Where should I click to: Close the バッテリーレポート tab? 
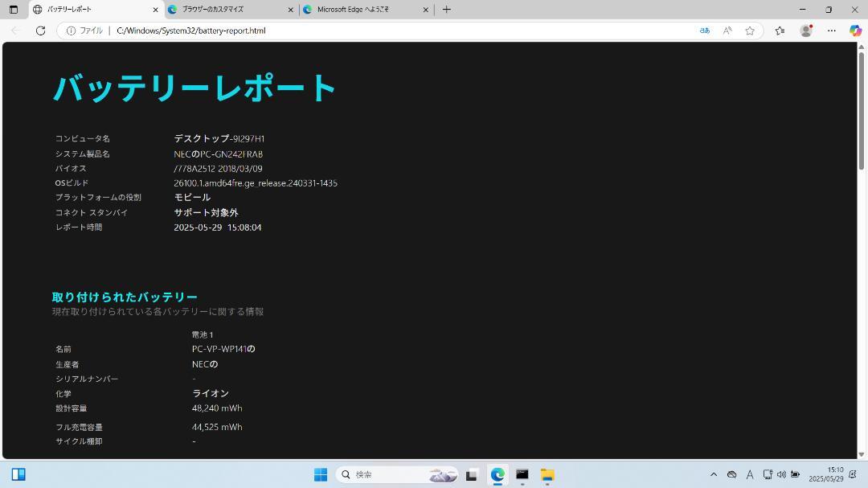(x=156, y=10)
